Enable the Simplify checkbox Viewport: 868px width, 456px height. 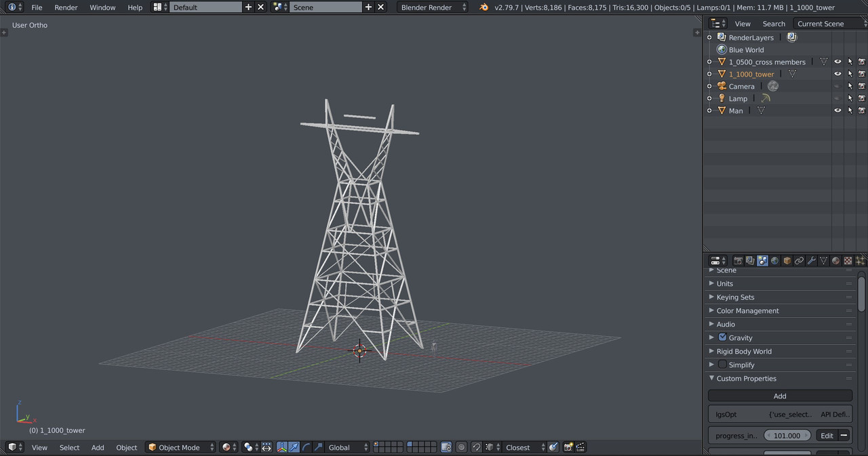[x=722, y=365]
